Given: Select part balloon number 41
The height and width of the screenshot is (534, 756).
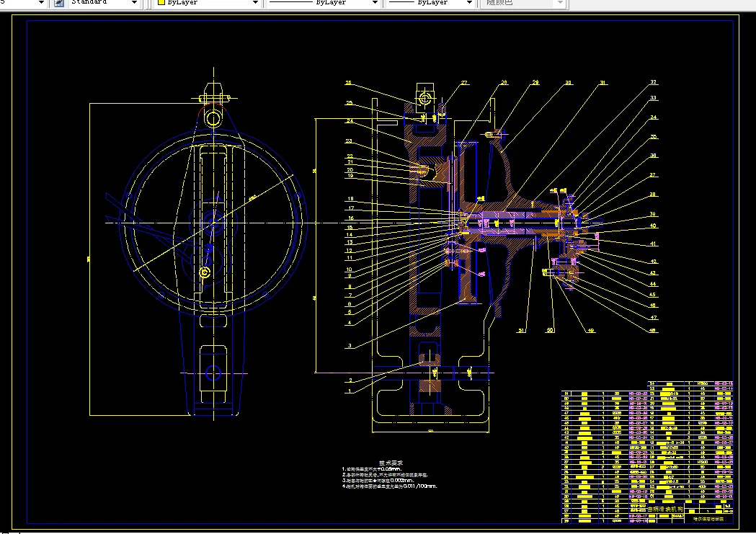Looking at the screenshot, I should pos(654,244).
